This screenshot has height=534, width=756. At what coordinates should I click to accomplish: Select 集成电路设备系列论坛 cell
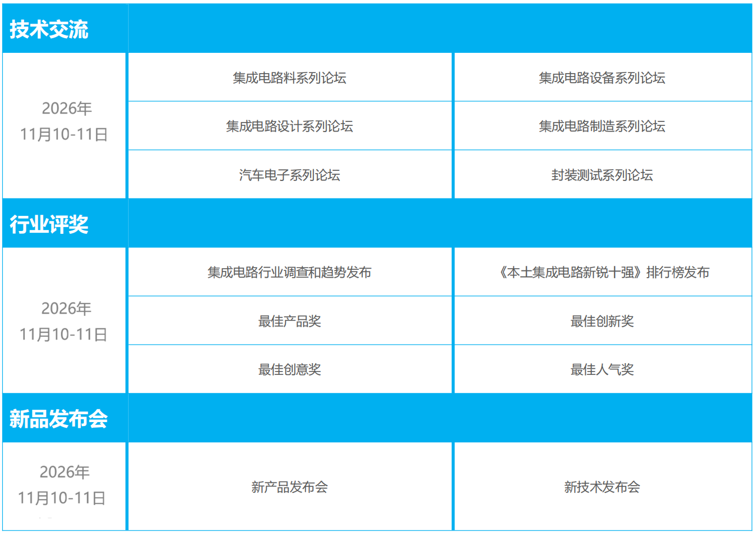[x=602, y=78]
